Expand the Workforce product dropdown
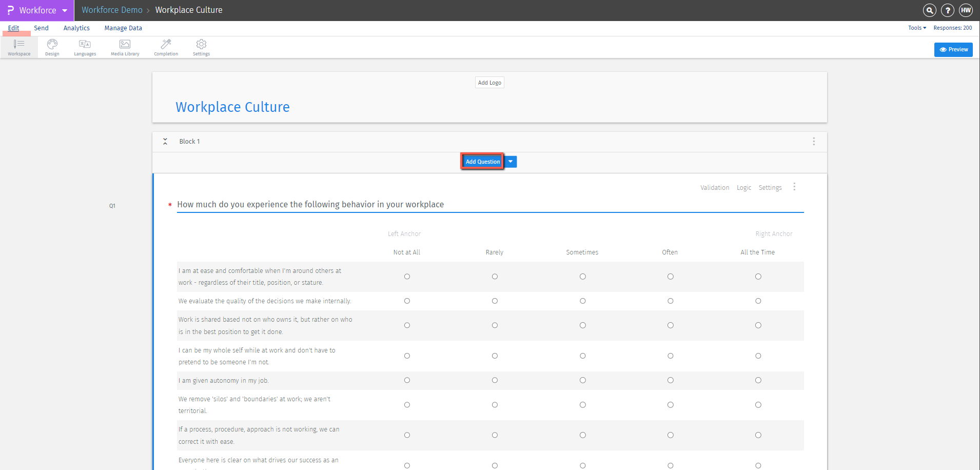This screenshot has width=980, height=470. pyautogui.click(x=65, y=10)
